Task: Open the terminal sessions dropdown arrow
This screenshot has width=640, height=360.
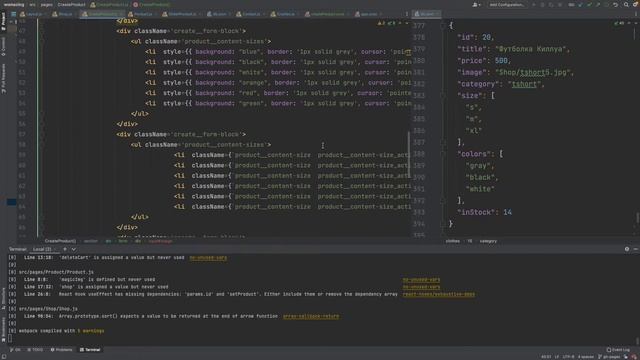Action: coord(73,249)
